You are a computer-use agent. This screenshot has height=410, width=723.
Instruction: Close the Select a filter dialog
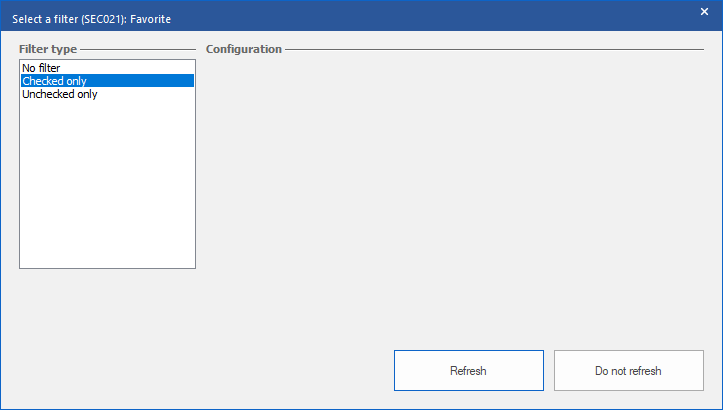[x=704, y=11]
